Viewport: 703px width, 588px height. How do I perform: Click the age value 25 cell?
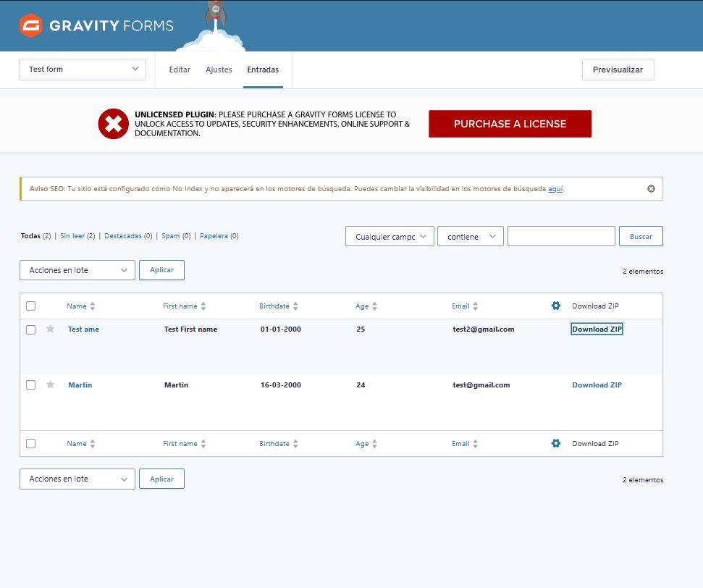pos(361,329)
